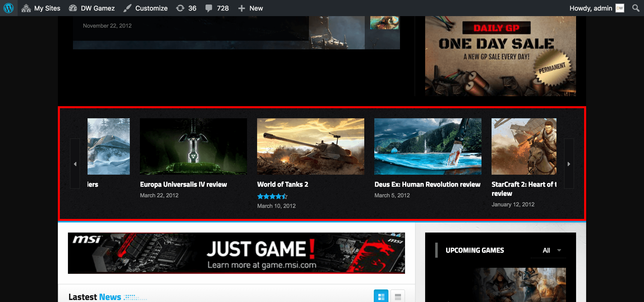Open the WordPress logo menu
The width and height of the screenshot is (644, 302).
point(9,8)
